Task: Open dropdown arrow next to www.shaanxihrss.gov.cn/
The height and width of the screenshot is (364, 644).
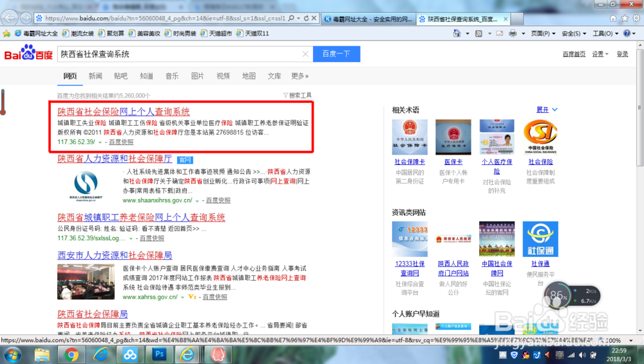Action: 197,200
